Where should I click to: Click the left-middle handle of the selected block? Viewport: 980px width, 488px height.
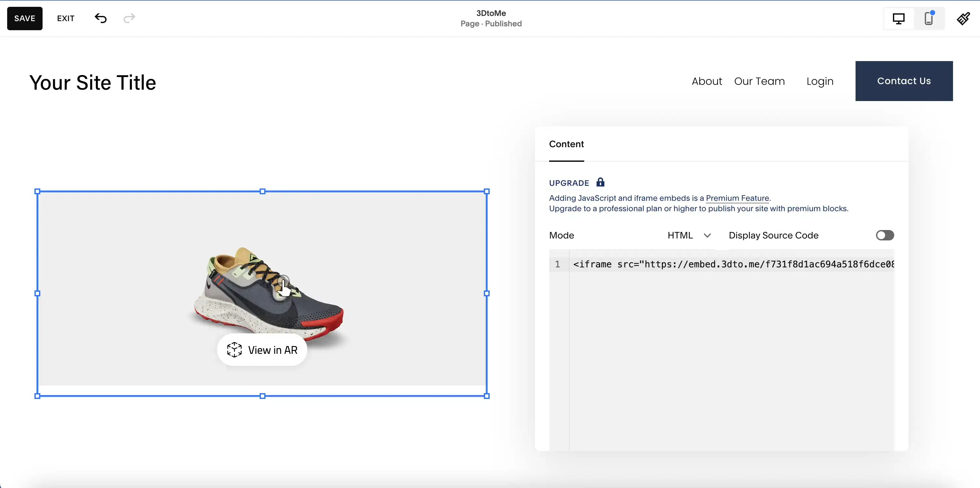click(37, 293)
